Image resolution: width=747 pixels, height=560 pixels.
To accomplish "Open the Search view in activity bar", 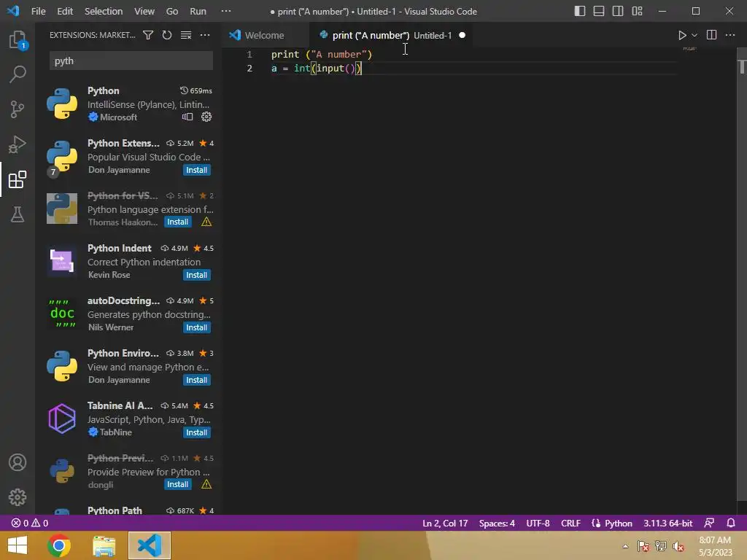I will tap(18, 74).
